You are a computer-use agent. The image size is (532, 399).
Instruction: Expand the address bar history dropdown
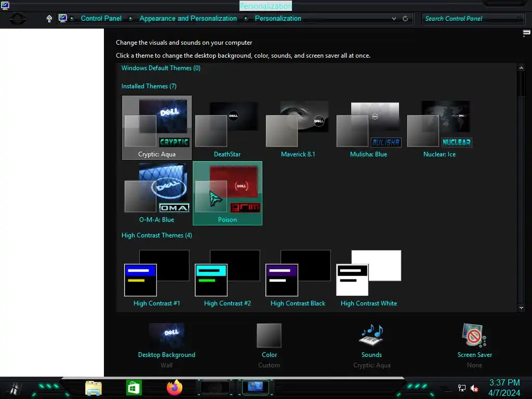point(394,19)
